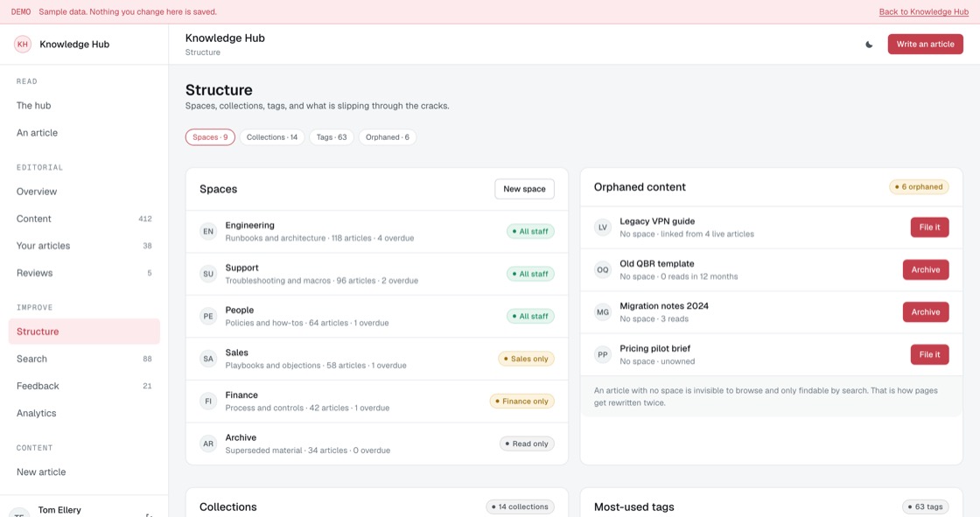
Task: Click the 14 collections badge
Action: click(520, 507)
